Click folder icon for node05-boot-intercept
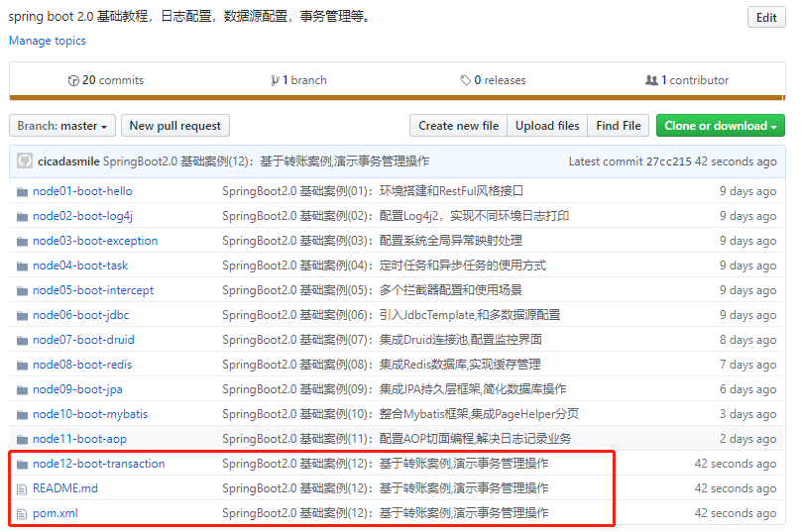This screenshot has width=801, height=532. tap(22, 291)
